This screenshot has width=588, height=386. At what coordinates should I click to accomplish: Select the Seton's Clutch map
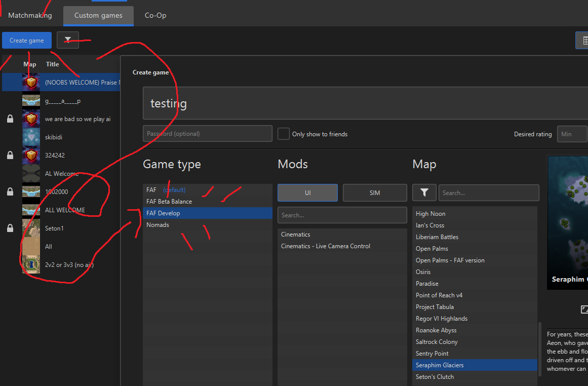tap(475, 376)
